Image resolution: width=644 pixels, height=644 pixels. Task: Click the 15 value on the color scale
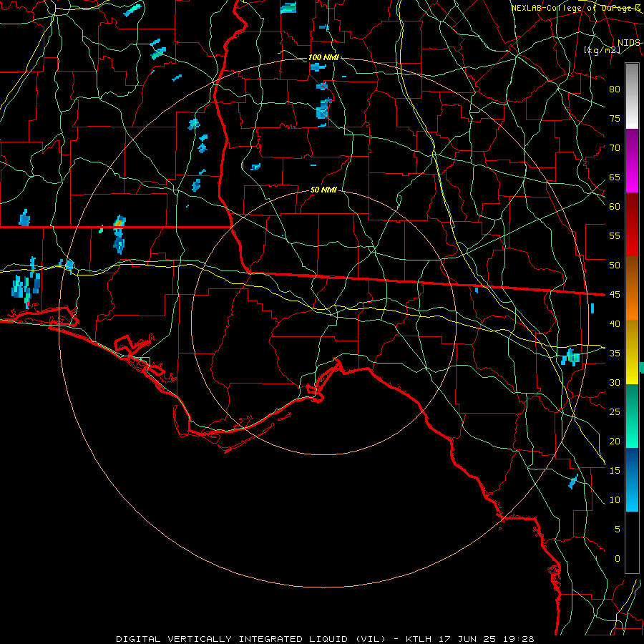click(x=615, y=470)
